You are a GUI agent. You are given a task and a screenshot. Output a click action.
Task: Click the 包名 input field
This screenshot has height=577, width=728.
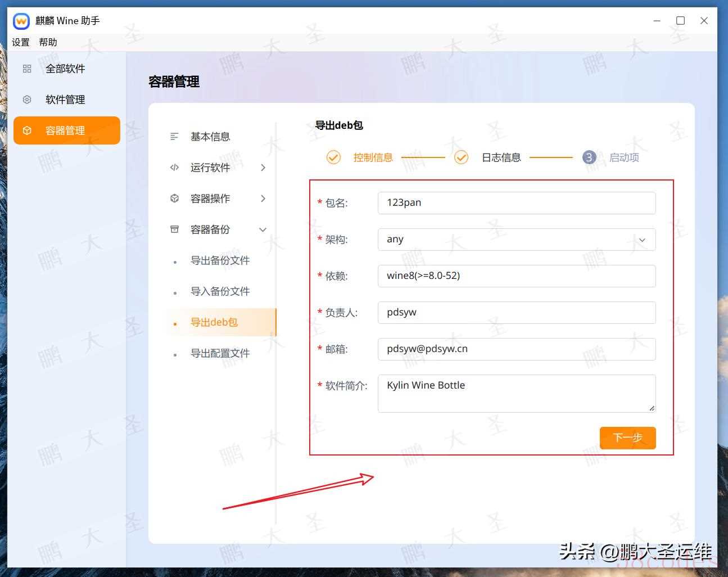[516, 203]
